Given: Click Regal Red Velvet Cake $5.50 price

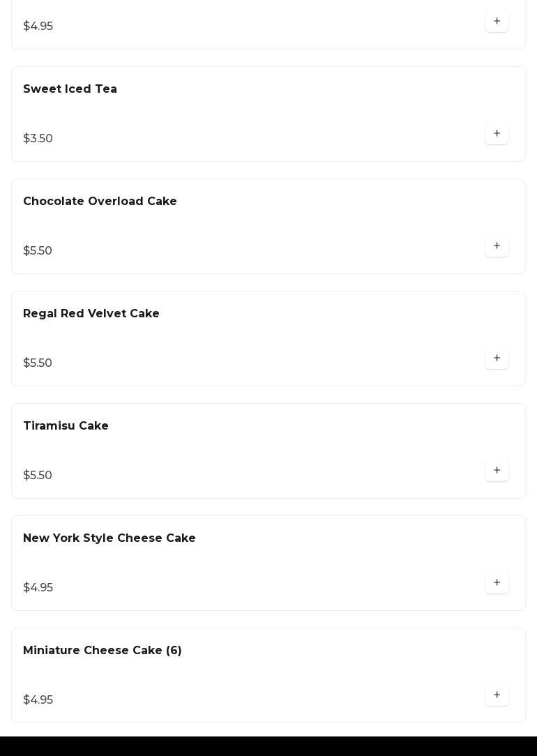Looking at the screenshot, I should [x=38, y=363].
